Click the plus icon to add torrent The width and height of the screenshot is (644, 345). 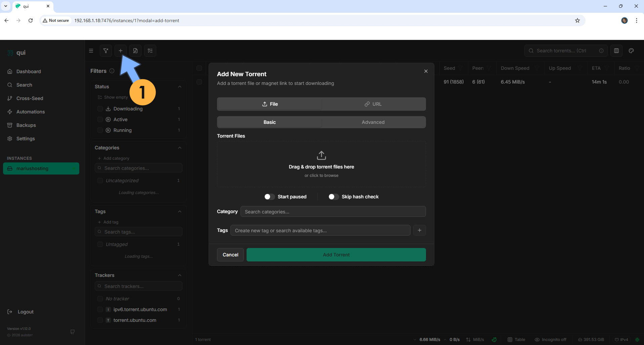pyautogui.click(x=120, y=51)
